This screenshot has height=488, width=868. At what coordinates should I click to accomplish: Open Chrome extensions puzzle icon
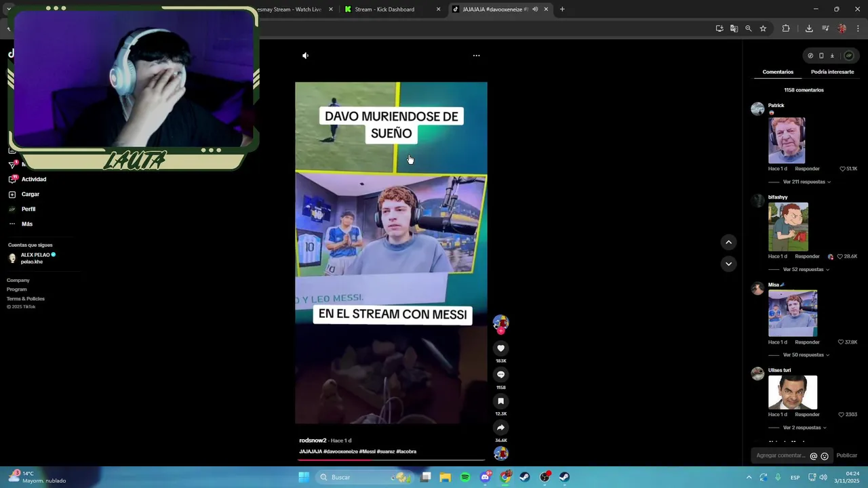pos(786,28)
